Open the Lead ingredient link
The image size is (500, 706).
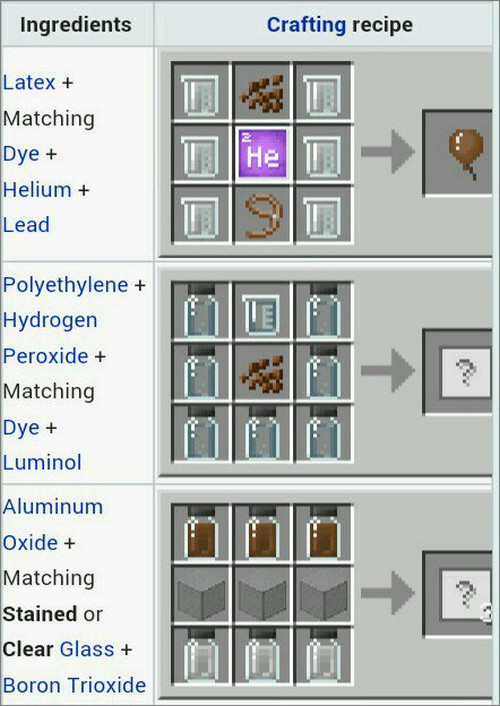[x=26, y=225]
